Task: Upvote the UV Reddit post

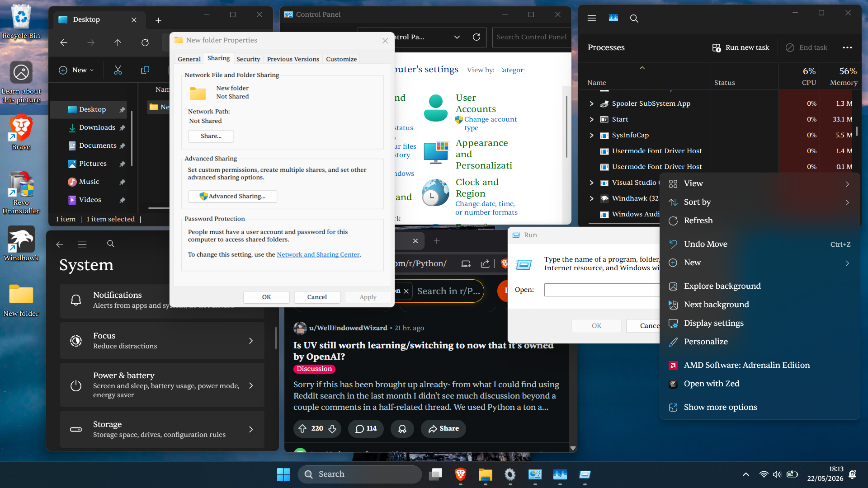Action: coord(302,428)
